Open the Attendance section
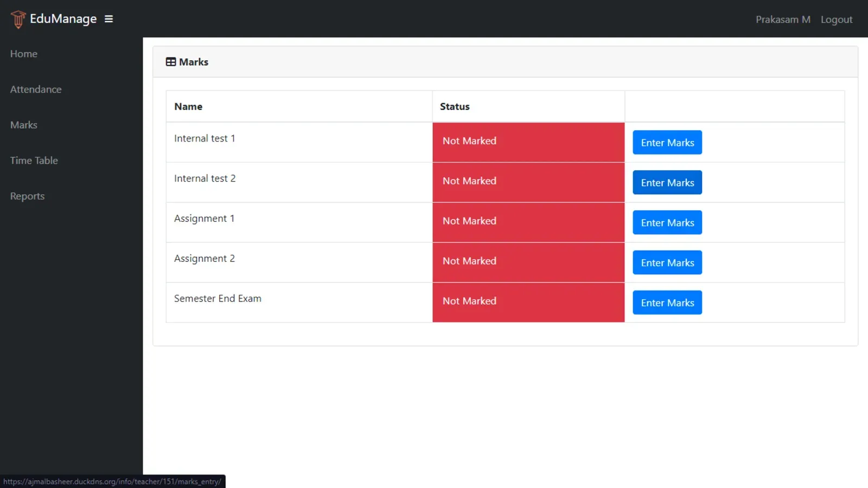 [x=35, y=89]
